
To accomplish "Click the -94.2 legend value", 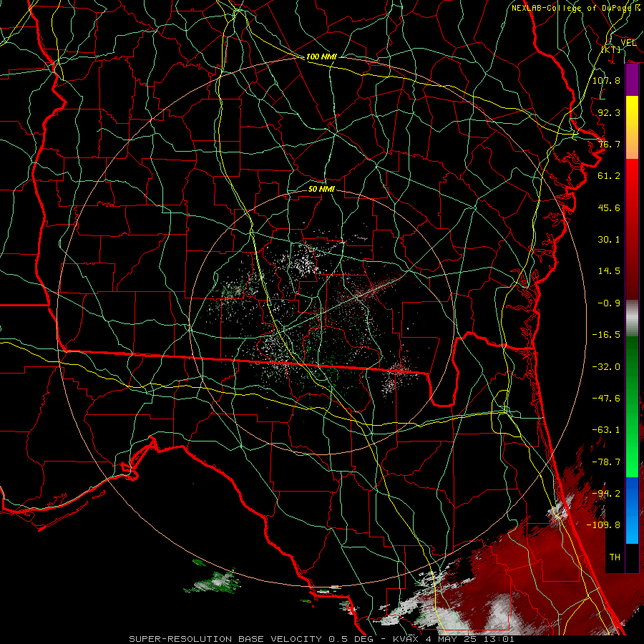I will [x=606, y=493].
